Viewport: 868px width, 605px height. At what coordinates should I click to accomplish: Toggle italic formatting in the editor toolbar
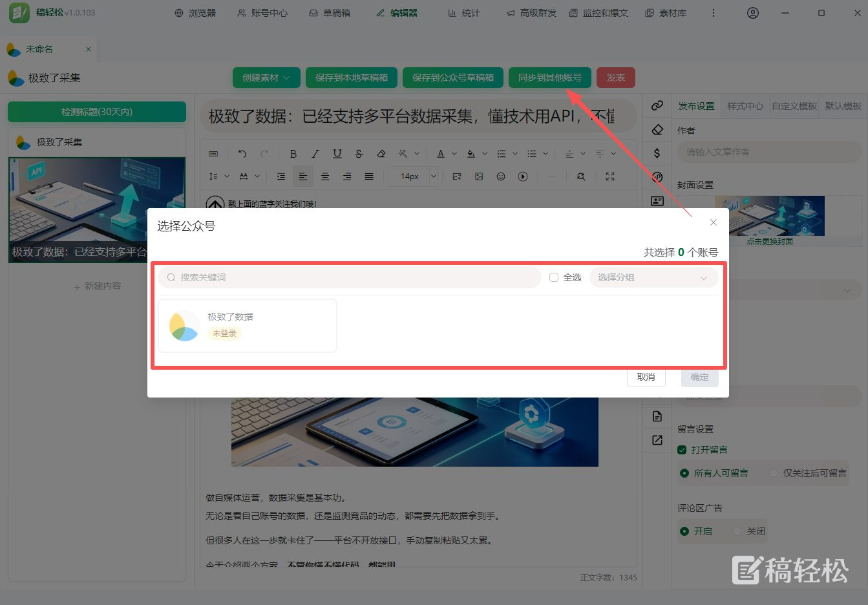(315, 154)
